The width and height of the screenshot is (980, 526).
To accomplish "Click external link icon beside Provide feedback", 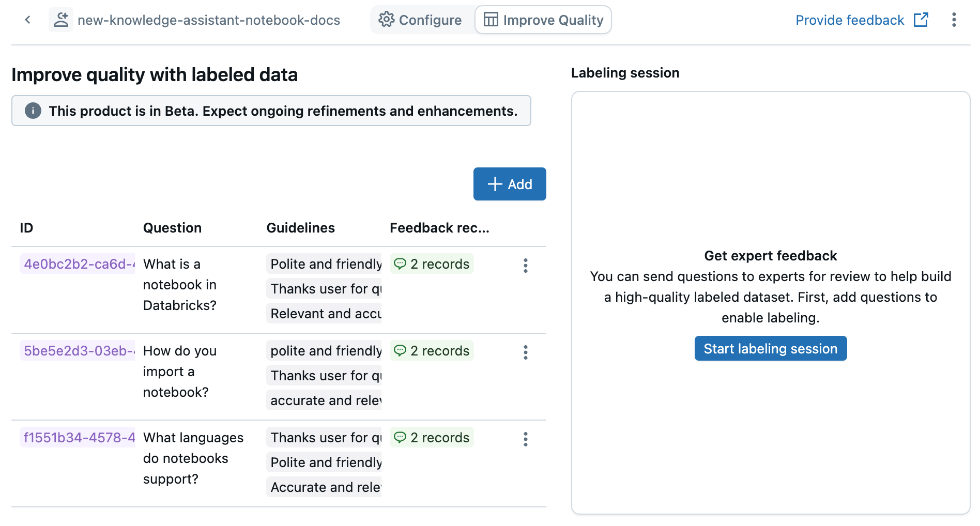I will click(x=921, y=20).
